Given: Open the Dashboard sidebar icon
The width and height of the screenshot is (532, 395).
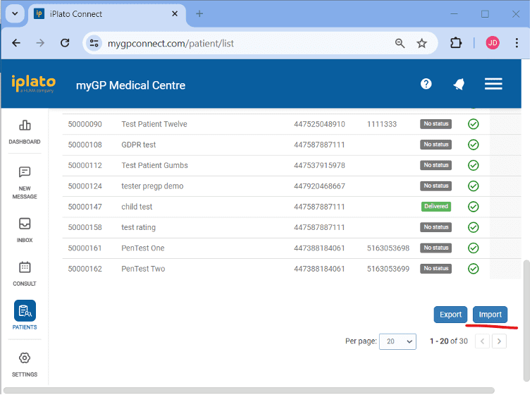Looking at the screenshot, I should coord(25,131).
